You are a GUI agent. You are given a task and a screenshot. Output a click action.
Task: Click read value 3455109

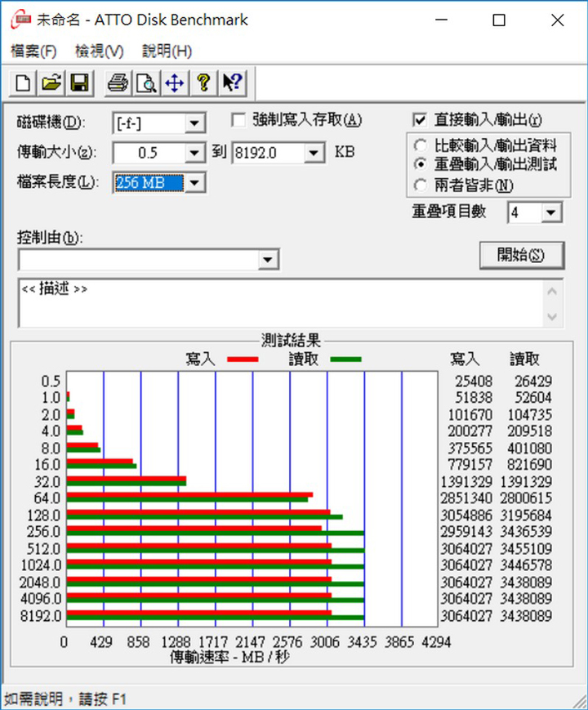pyautogui.click(x=526, y=549)
